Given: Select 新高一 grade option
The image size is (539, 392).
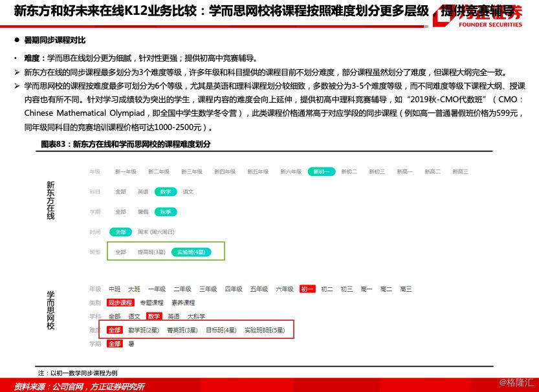Looking at the screenshot, I should [x=404, y=171].
